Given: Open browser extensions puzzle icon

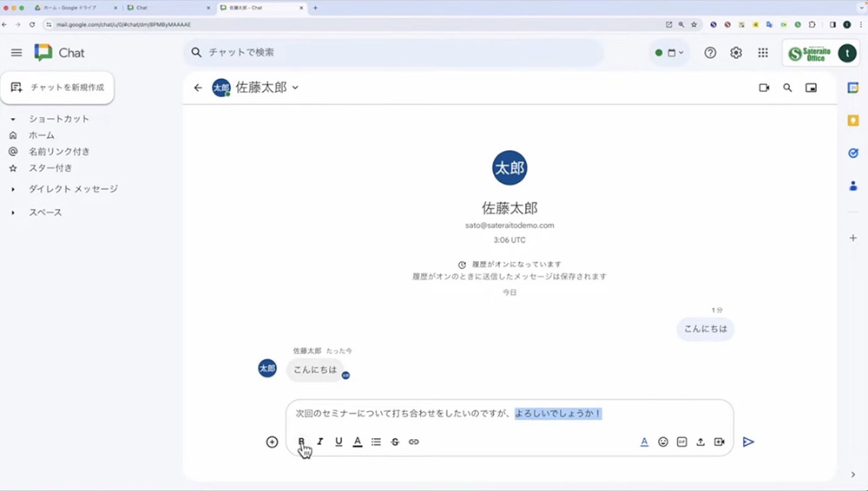Looking at the screenshot, I should pos(812,24).
